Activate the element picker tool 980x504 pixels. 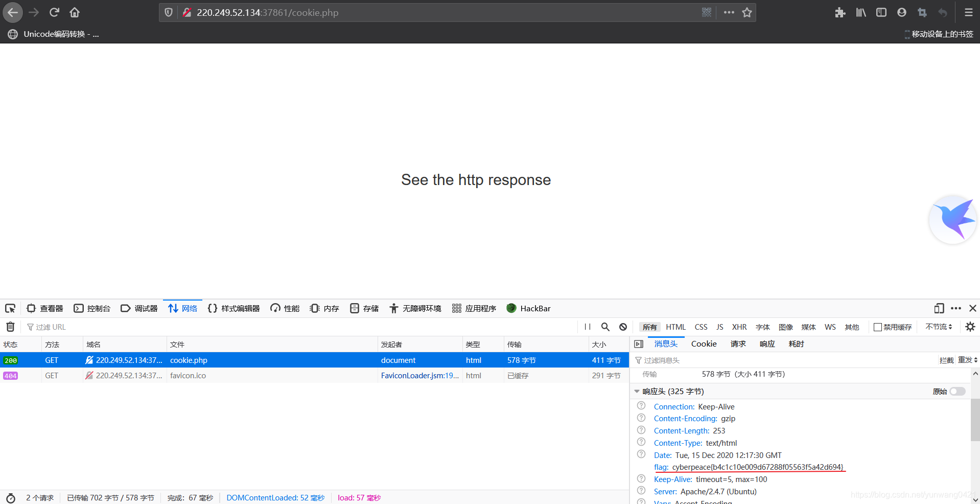pos(10,308)
